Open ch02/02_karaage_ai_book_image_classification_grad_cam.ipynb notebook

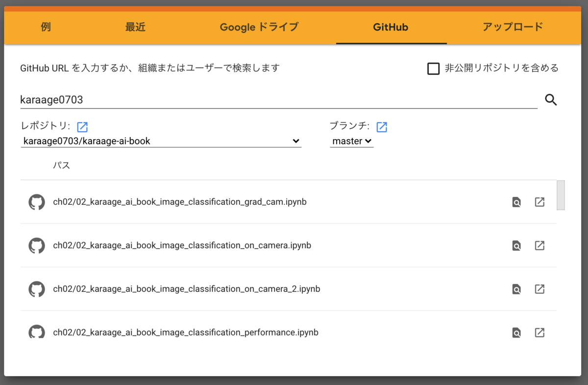pos(180,202)
